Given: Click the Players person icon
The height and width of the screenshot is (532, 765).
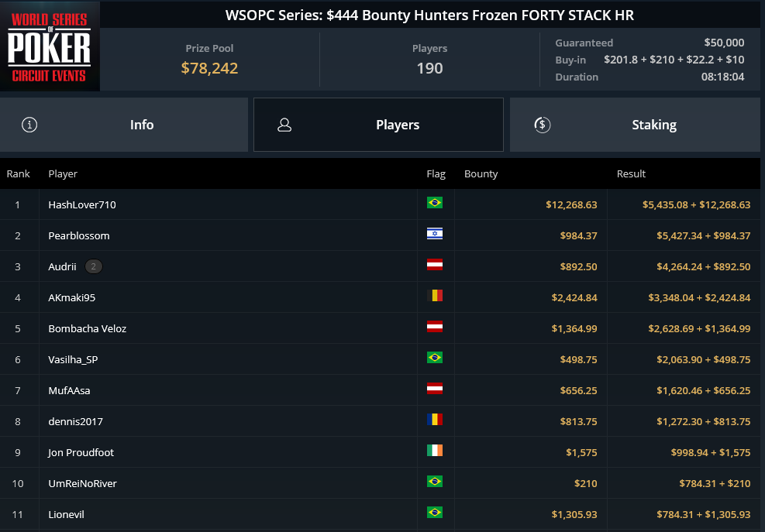Looking at the screenshot, I should point(284,125).
